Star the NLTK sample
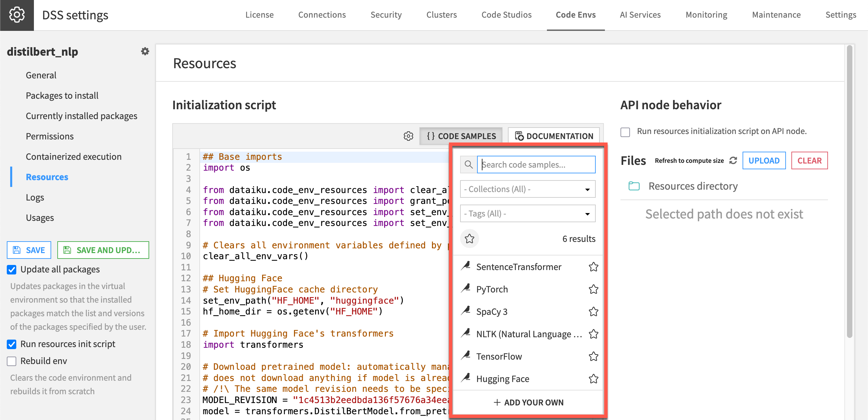 [593, 334]
